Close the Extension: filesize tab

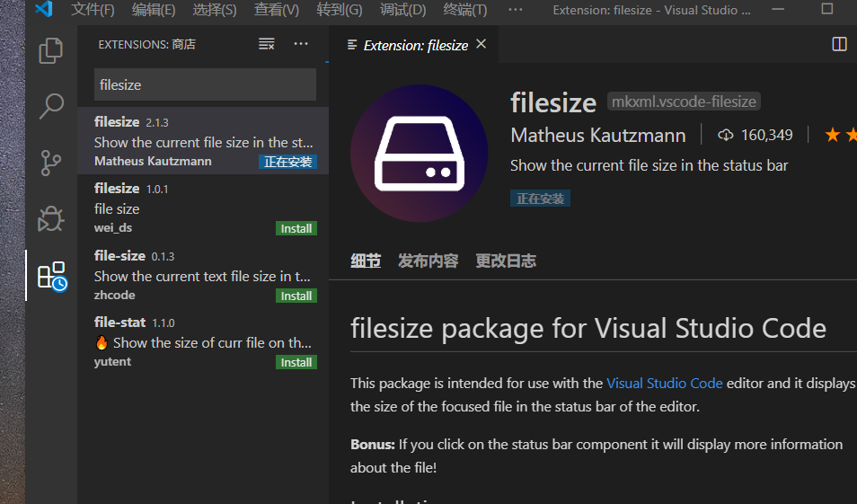(x=481, y=44)
